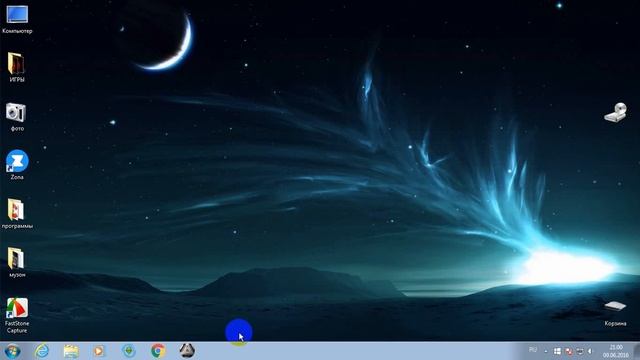Launch Google Chrome from the taskbar

click(158, 351)
